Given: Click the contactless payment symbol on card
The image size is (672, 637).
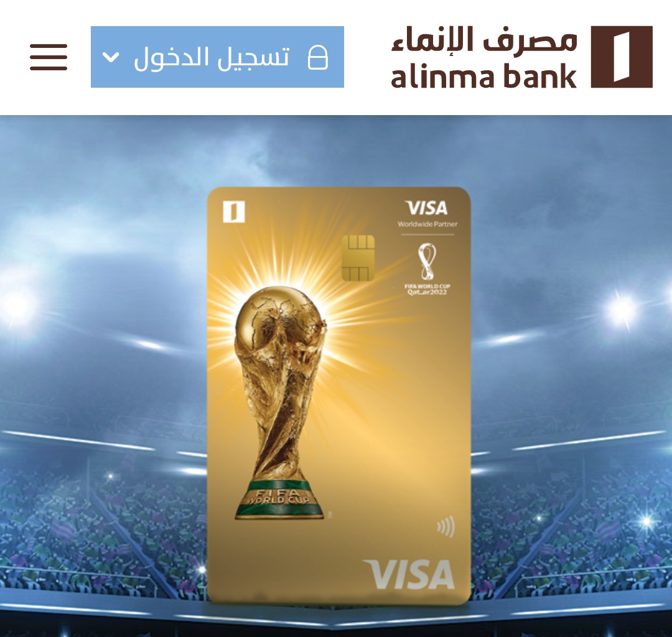Looking at the screenshot, I should (x=446, y=527).
